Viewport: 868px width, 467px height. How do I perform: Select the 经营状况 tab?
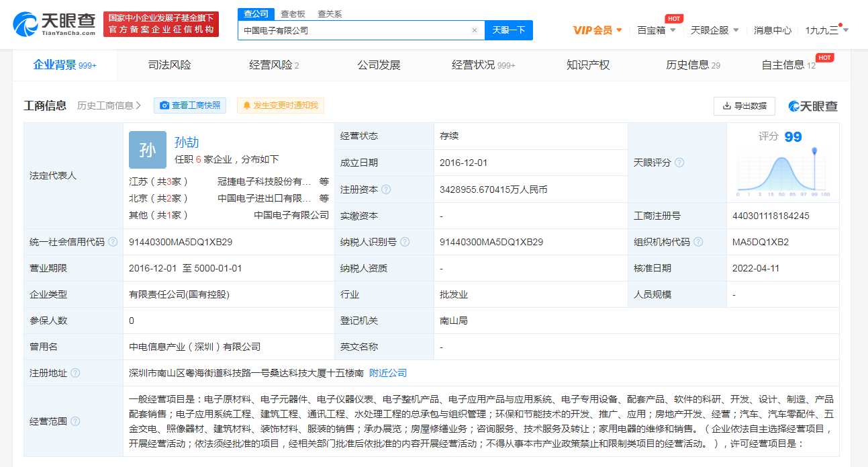pyautogui.click(x=483, y=65)
